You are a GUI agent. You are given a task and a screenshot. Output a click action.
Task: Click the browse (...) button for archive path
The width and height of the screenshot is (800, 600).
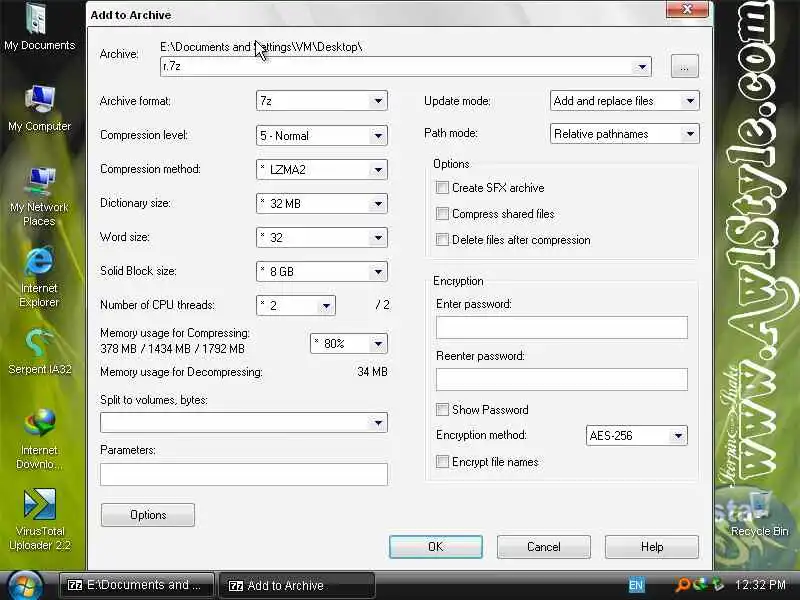tap(685, 66)
